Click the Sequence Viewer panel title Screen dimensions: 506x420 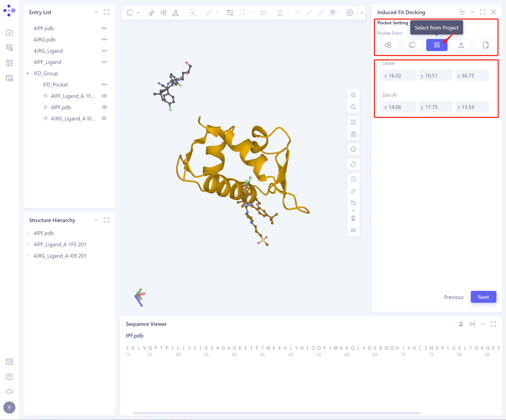[146, 324]
